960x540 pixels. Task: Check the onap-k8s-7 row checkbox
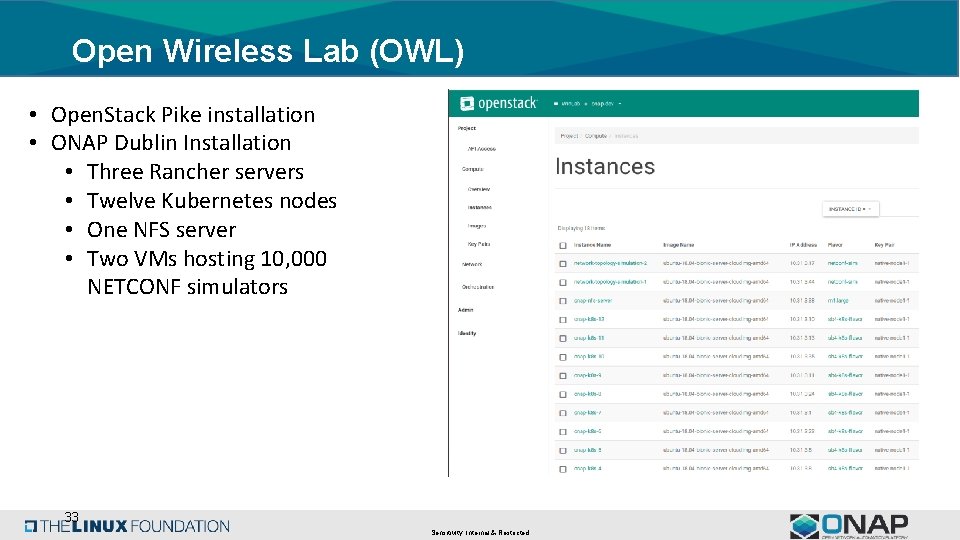[563, 413]
